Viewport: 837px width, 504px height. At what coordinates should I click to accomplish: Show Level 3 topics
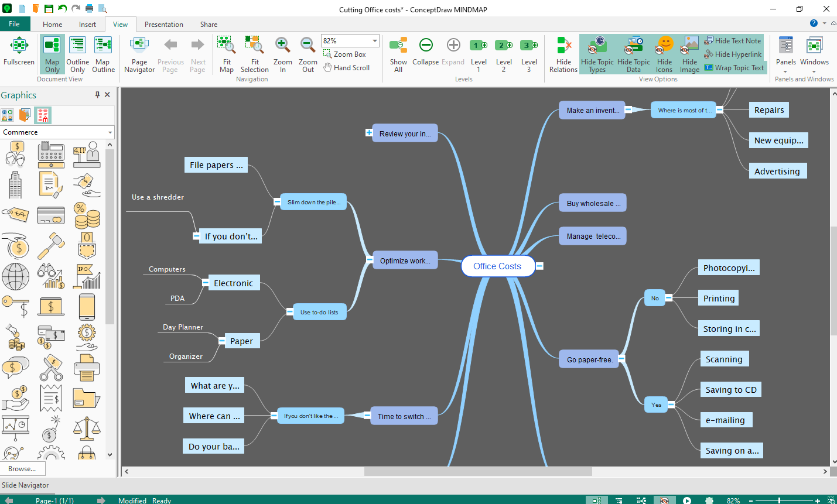[x=529, y=54]
